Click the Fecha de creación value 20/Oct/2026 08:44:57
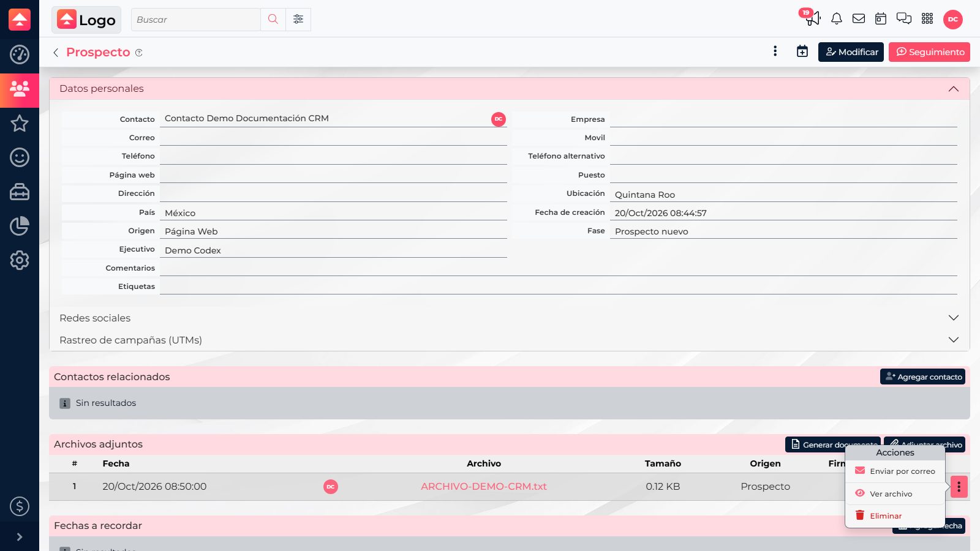 point(661,213)
